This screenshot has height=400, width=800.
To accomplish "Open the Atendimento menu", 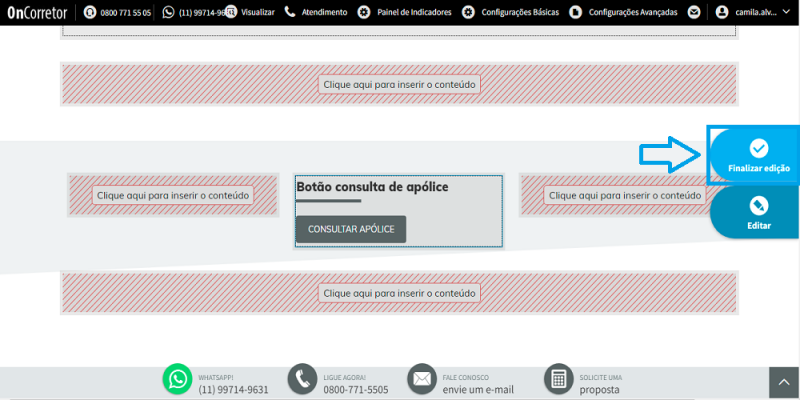I will (x=324, y=12).
